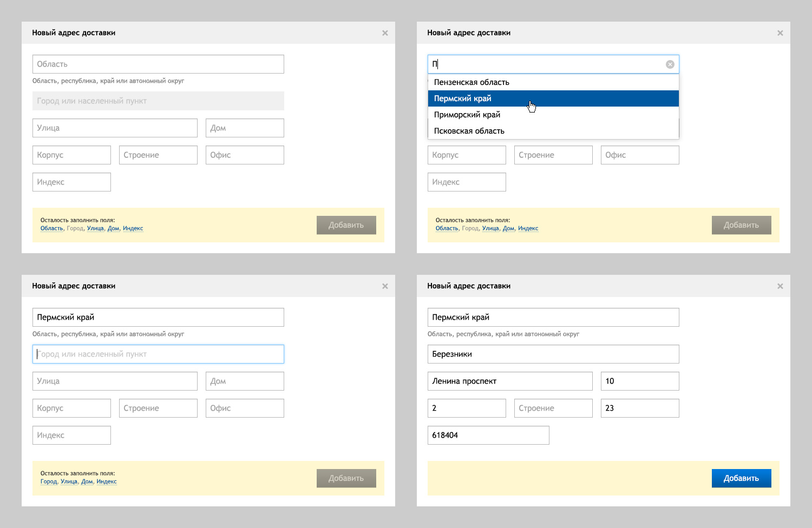Clear the typed "П" with the clear icon
This screenshot has height=528, width=812.
click(670, 64)
